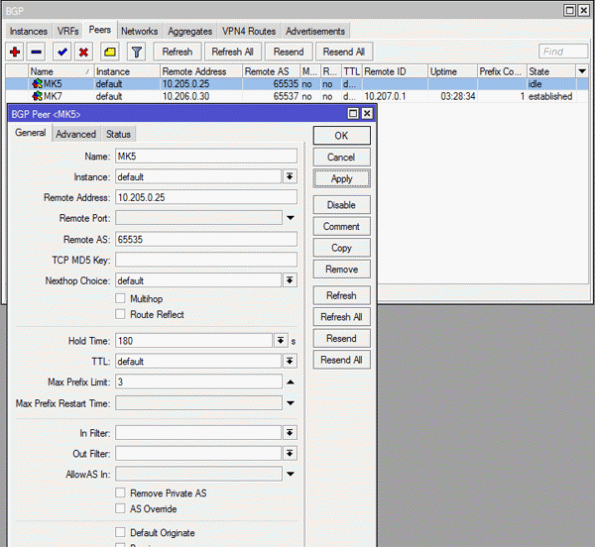Focus the Find search box
Screen dimensions: 595x547
point(563,52)
